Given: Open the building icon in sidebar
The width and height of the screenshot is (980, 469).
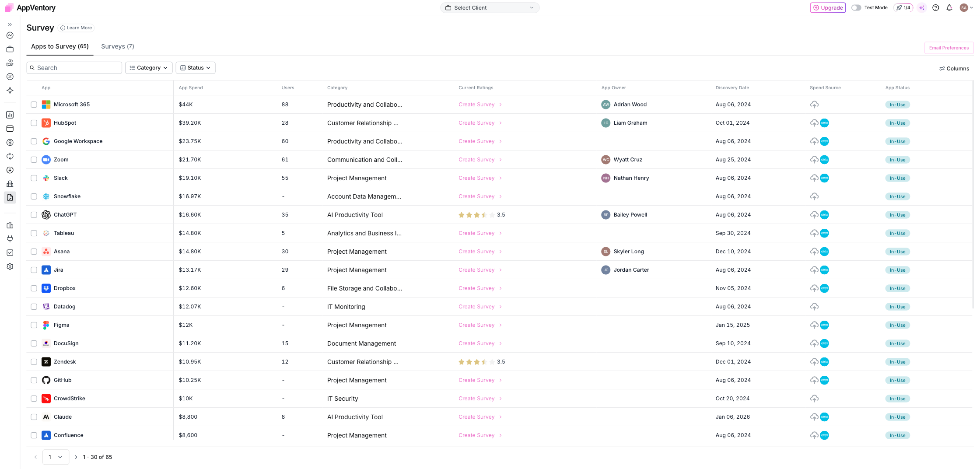Looking at the screenshot, I should tap(10, 184).
